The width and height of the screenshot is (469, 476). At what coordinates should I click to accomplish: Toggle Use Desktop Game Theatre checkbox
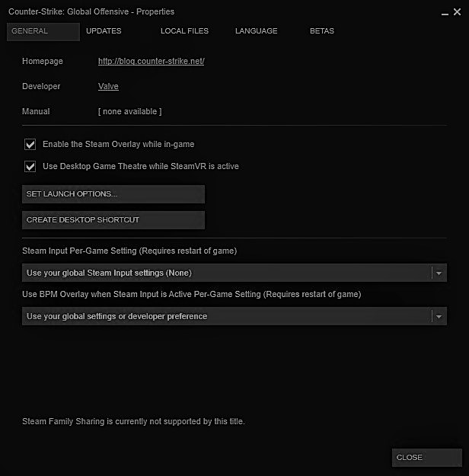[x=30, y=166]
